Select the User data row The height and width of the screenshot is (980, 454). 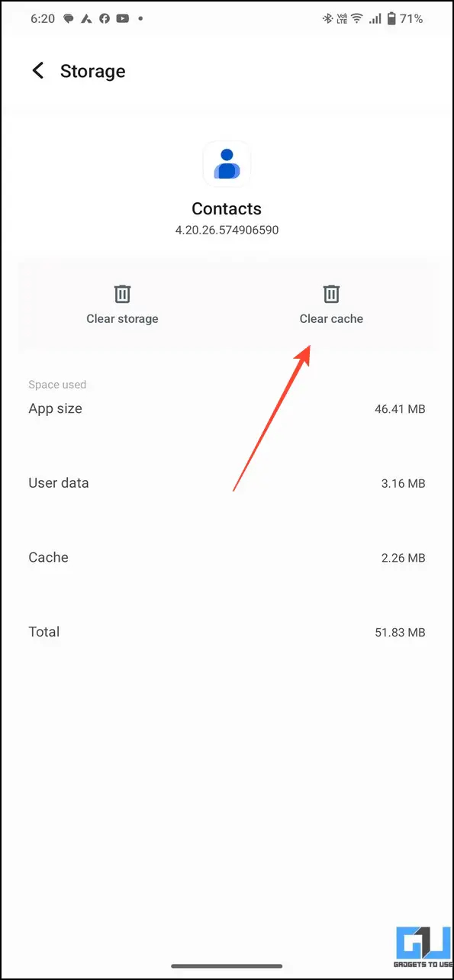227,483
